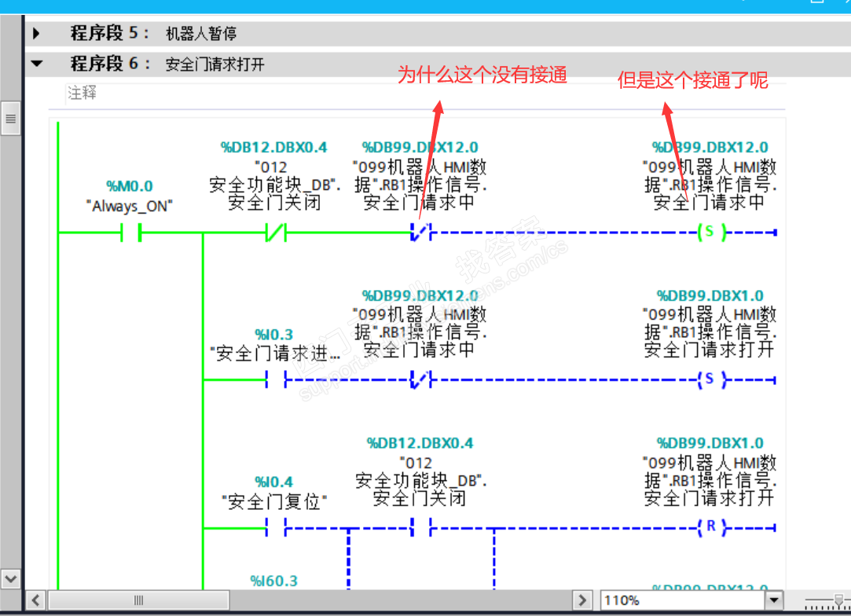851x616 pixels.
Task: Click first rung %DB12.DBX0.4 address
Action: (x=274, y=147)
